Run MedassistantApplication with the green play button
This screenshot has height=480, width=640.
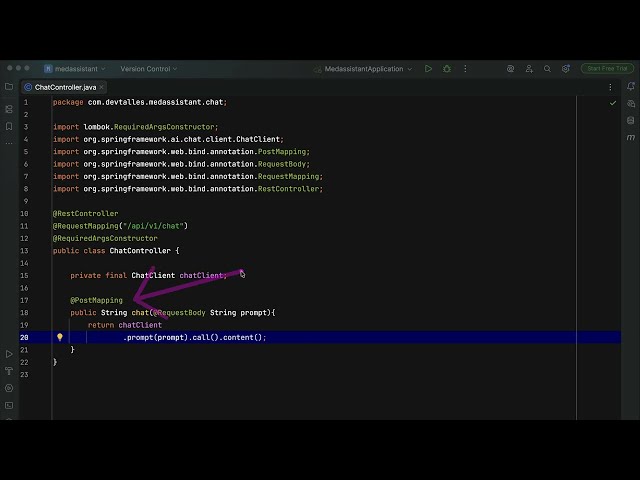(428, 69)
